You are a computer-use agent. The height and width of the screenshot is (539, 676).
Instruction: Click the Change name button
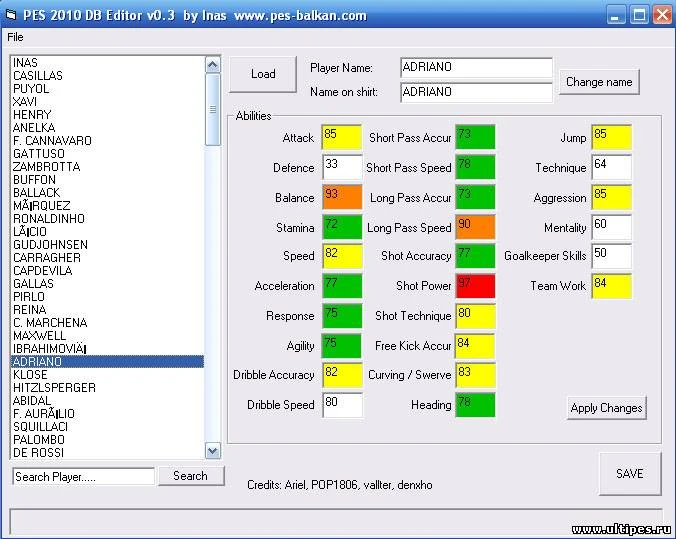pos(599,82)
